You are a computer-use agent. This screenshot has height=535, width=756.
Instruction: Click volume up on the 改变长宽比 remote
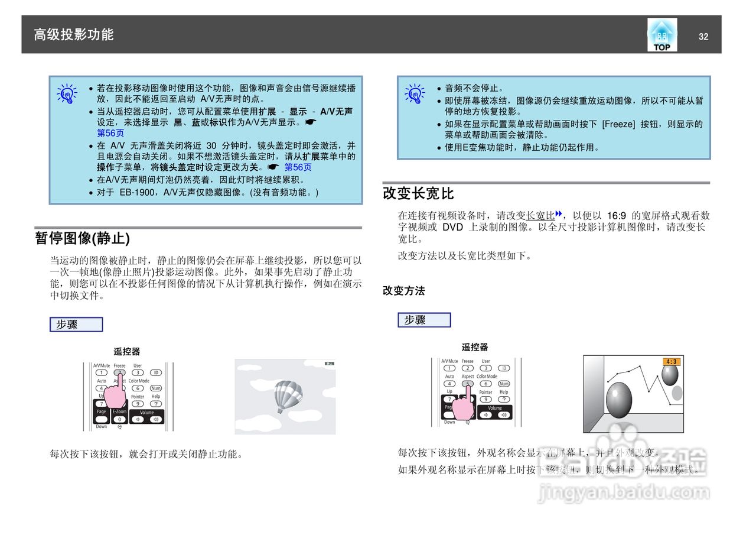(504, 415)
